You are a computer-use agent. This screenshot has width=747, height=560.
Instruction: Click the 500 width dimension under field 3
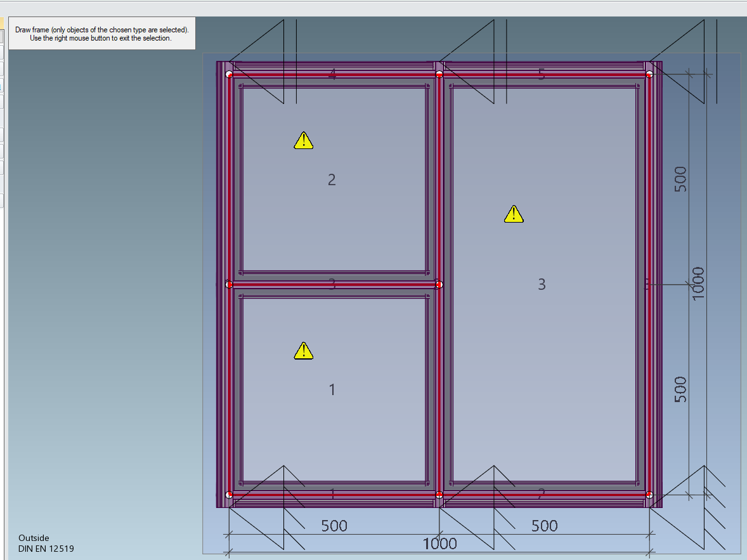(x=544, y=526)
